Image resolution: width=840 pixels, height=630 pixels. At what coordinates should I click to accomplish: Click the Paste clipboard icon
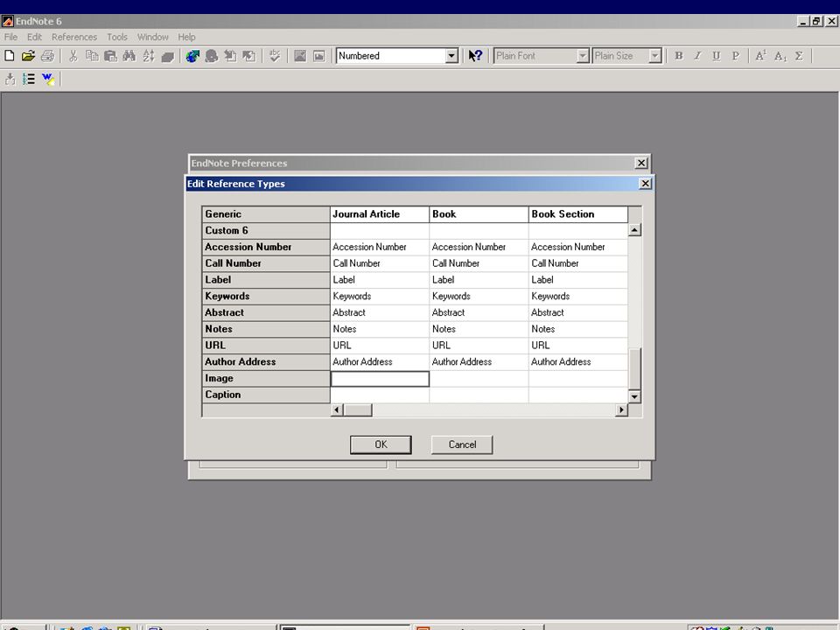(110, 56)
